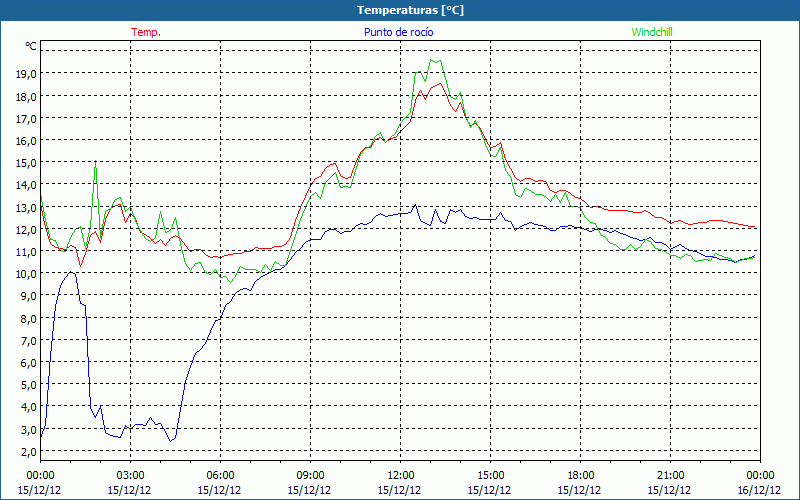This screenshot has width=800, height=500.
Task: Click the 10,0 value on the y-axis
Action: coord(26,274)
